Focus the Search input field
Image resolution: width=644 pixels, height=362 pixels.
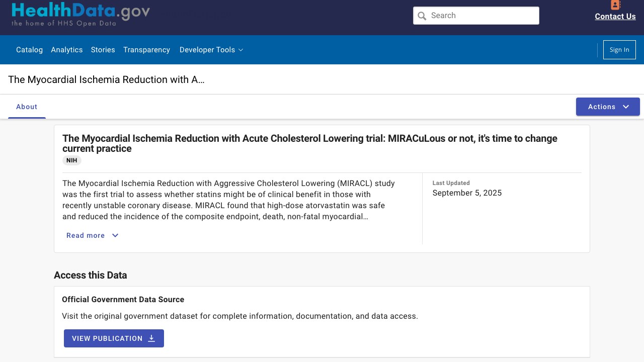pyautogui.click(x=476, y=16)
